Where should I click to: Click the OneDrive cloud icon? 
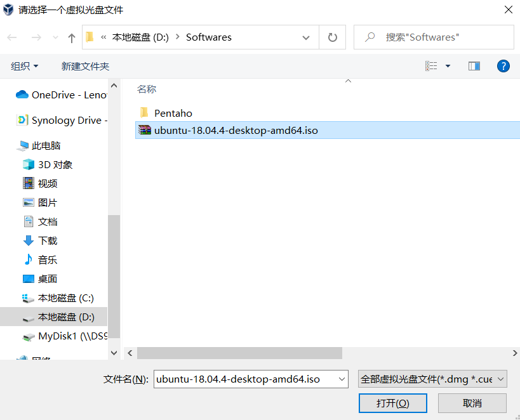coord(22,95)
